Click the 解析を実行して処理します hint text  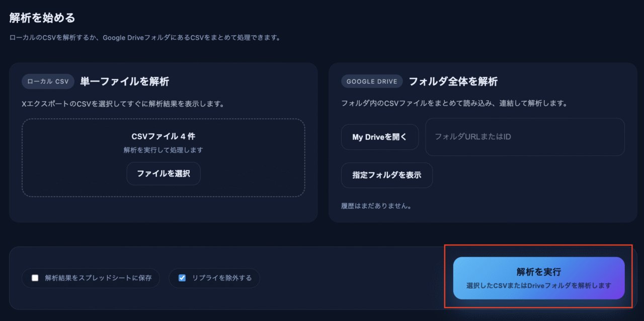pyautogui.click(x=163, y=150)
